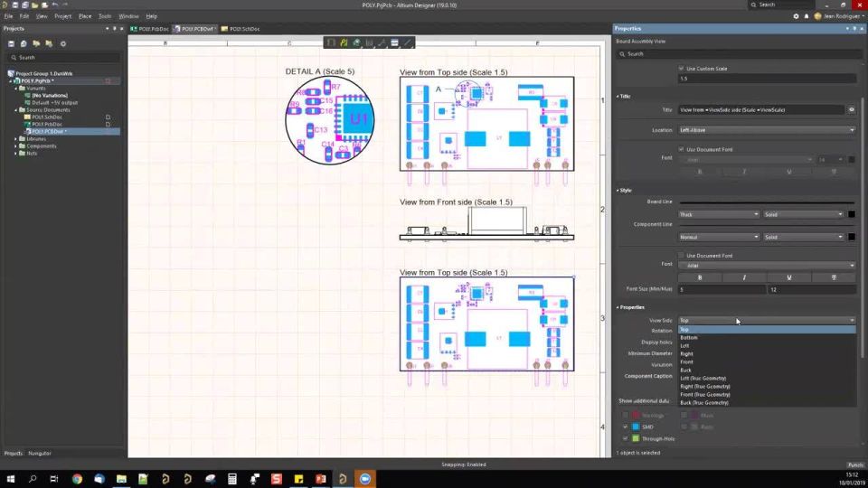This screenshot has height=488, width=868.
Task: Click the notifications bell icon in title bar
Action: coord(807,16)
